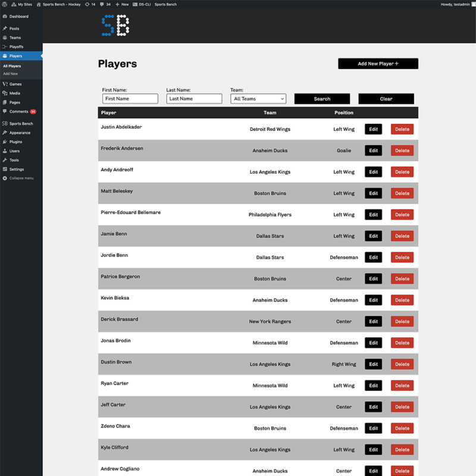Click player name Ryan Carter
This screenshot has width=476, height=476.
[x=115, y=383]
